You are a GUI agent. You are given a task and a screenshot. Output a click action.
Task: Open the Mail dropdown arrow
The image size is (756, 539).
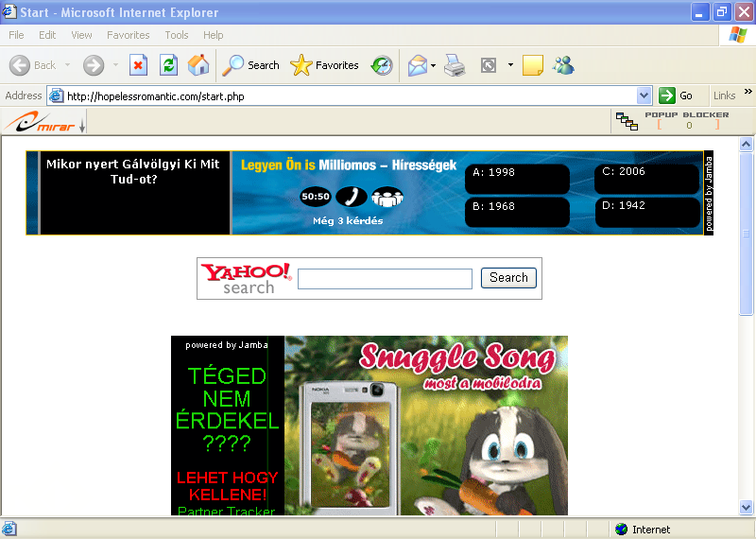click(433, 65)
